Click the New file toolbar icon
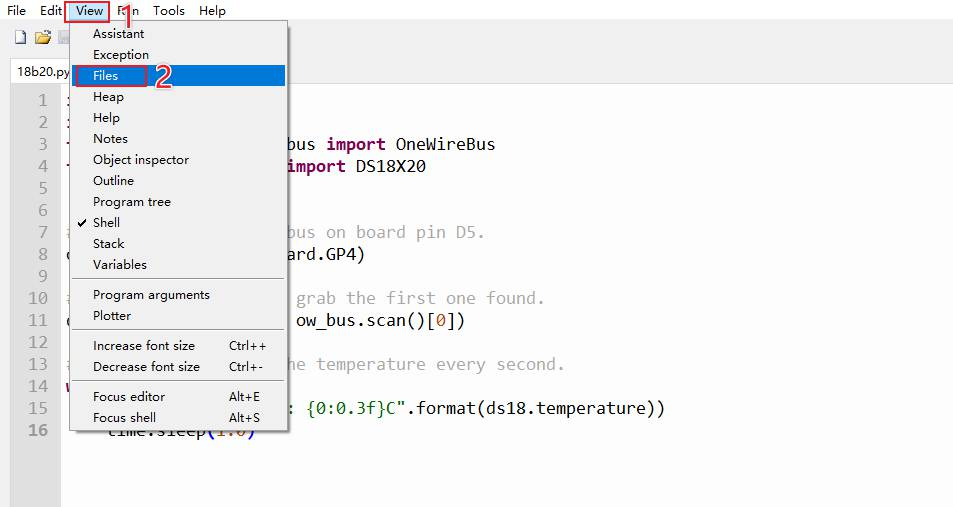The width and height of the screenshot is (953, 507). click(20, 38)
